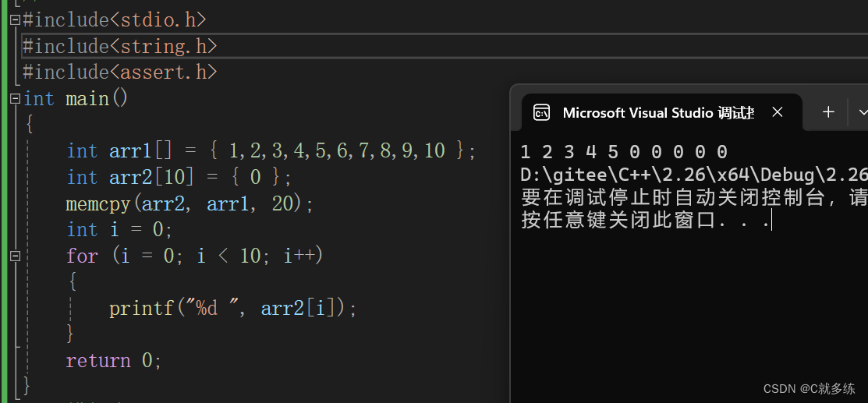The width and height of the screenshot is (868, 403).
Task: Click the console output 1 2 3 4 5 0 0 0 0 0
Action: (x=624, y=152)
